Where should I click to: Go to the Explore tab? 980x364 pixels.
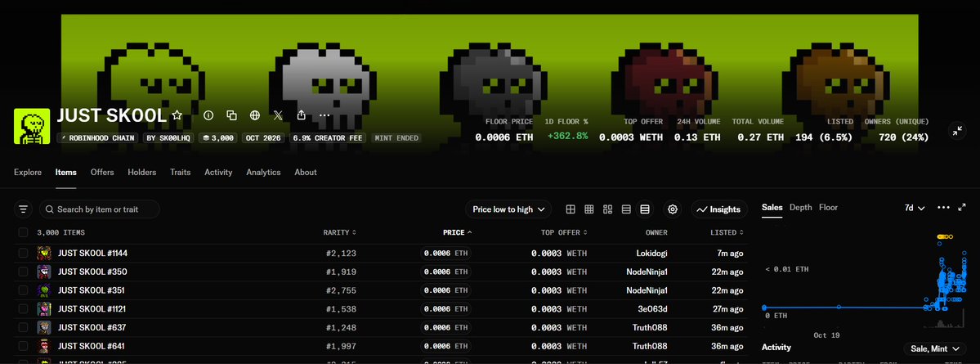[28, 172]
